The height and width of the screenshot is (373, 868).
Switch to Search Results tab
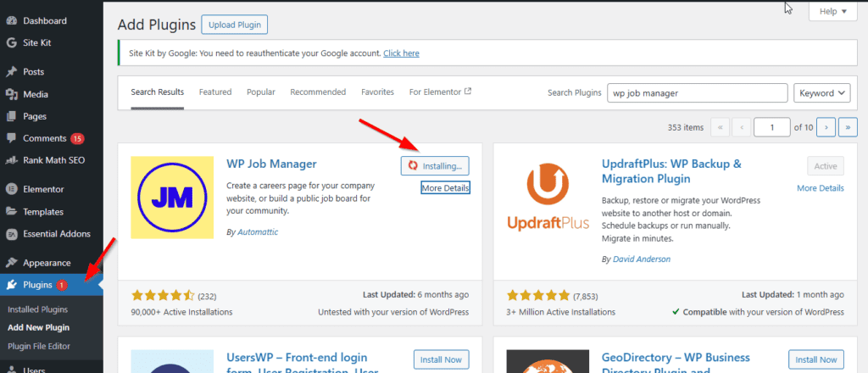tap(157, 92)
